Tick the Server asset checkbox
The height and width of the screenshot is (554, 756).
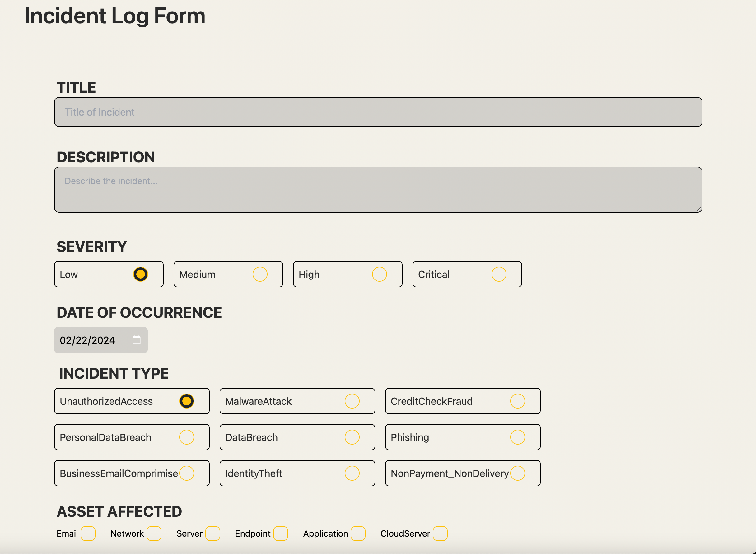pyautogui.click(x=212, y=533)
